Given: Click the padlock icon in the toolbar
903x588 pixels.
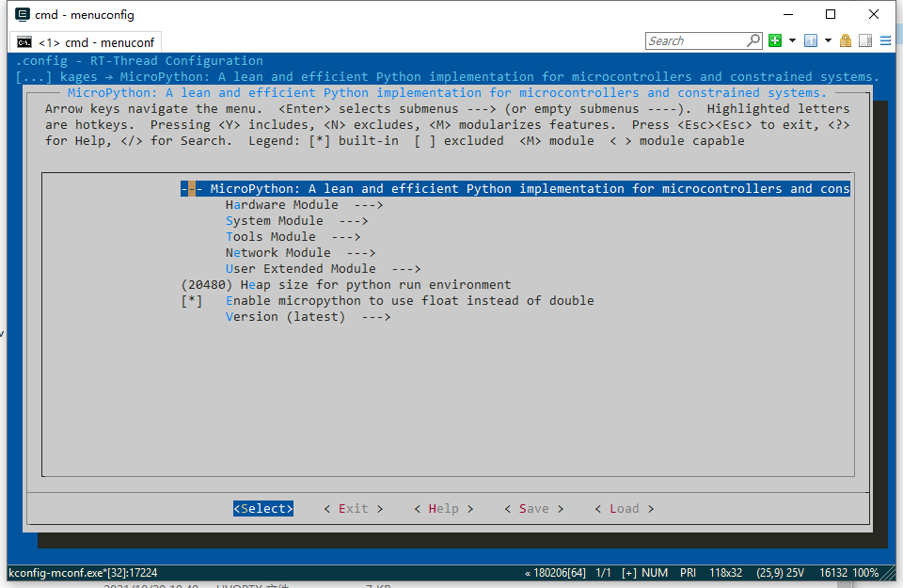Looking at the screenshot, I should [846, 40].
